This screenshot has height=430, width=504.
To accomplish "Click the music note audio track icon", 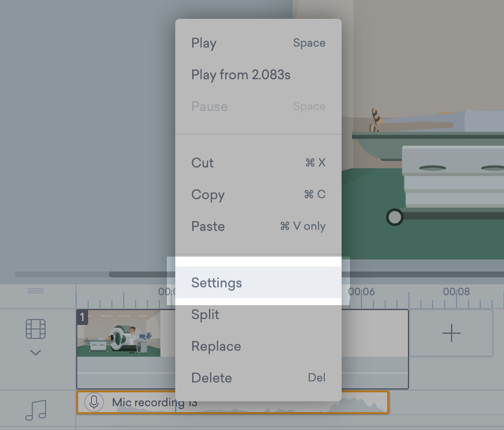I will [36, 410].
